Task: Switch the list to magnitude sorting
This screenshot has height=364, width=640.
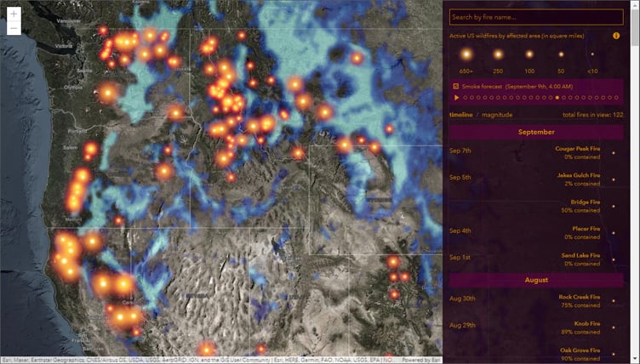Action: [497, 115]
